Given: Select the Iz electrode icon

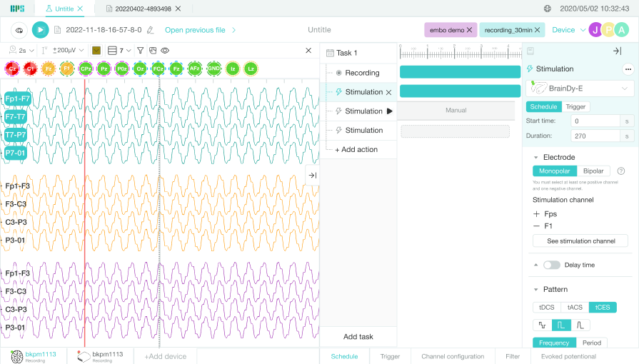Looking at the screenshot, I should (x=233, y=69).
